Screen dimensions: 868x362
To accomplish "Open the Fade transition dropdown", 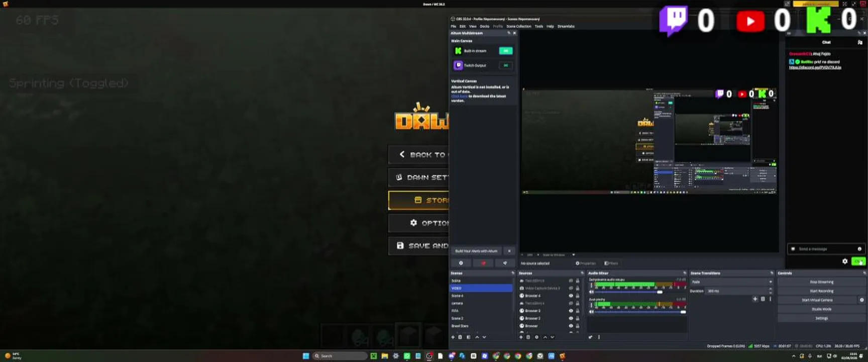I will click(x=732, y=282).
